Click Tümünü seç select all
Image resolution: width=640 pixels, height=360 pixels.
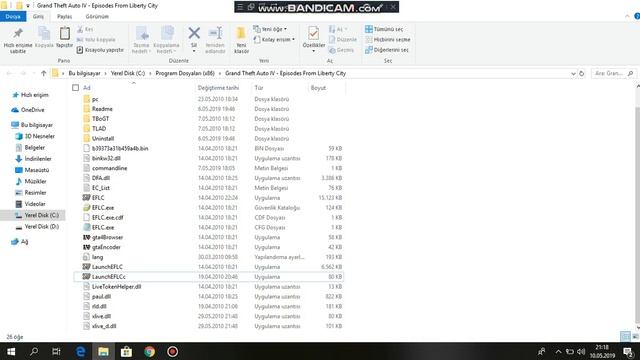384,29
